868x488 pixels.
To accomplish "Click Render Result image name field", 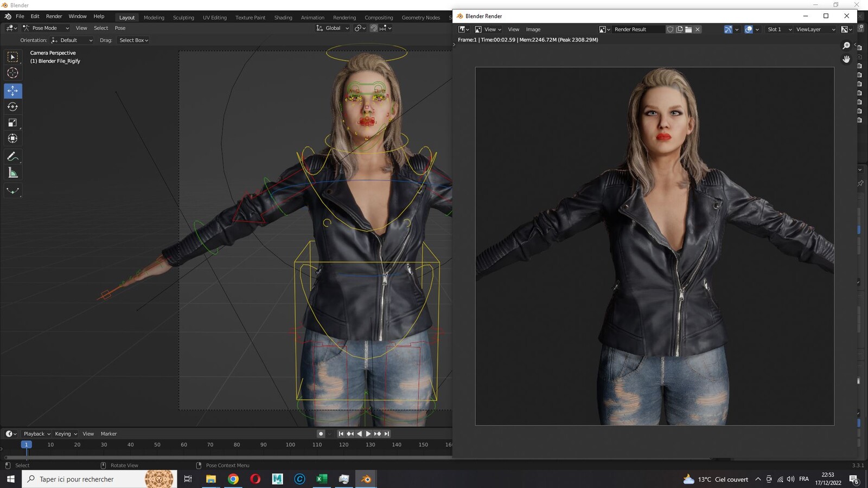I will point(639,29).
